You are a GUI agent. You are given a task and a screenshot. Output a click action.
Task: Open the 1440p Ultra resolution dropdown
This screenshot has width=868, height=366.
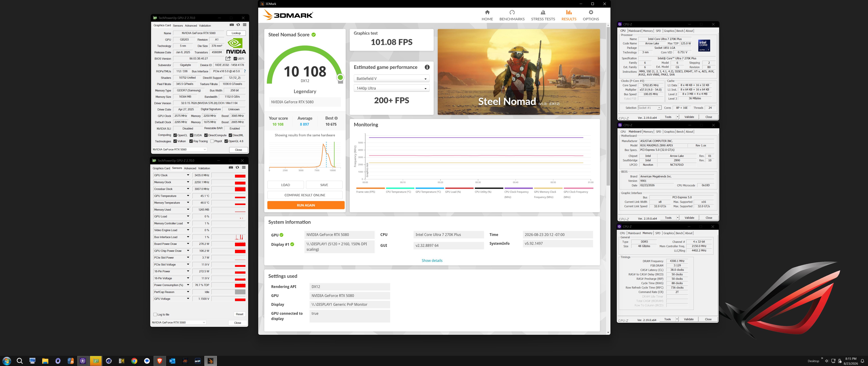391,88
